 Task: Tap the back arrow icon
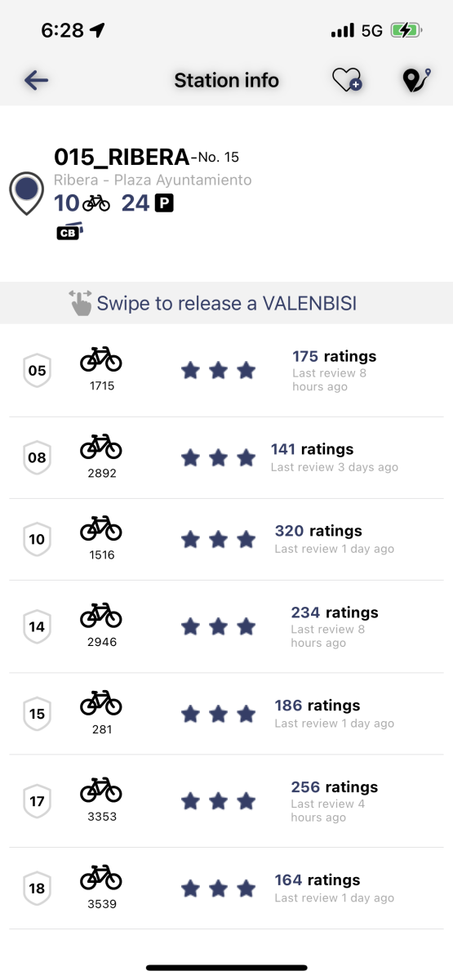point(37,79)
